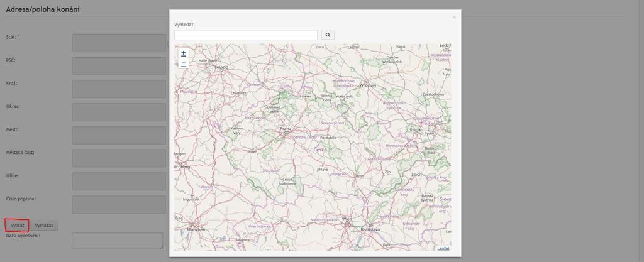Click the Další upřesnění text area

(x=118, y=241)
